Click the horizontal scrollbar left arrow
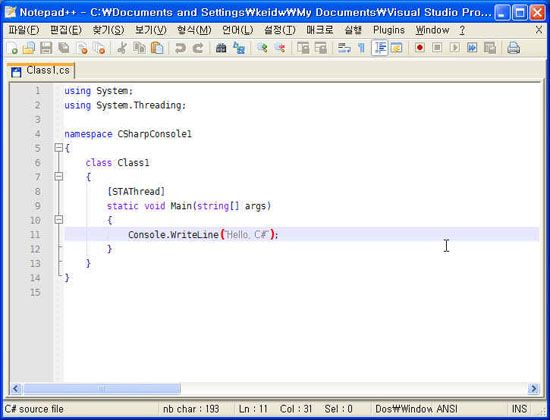This screenshot has height=420, width=550. [x=16, y=388]
